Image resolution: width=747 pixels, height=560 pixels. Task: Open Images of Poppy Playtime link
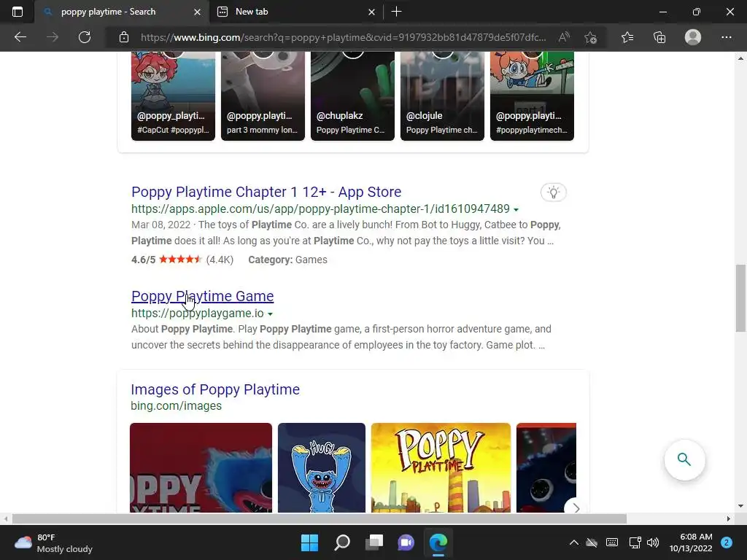click(215, 389)
